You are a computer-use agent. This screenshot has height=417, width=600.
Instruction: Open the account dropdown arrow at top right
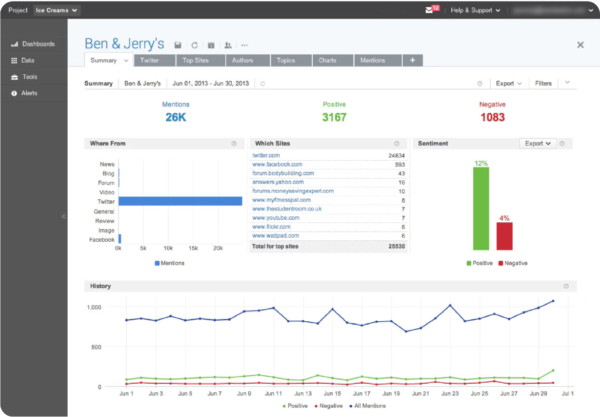(x=590, y=10)
